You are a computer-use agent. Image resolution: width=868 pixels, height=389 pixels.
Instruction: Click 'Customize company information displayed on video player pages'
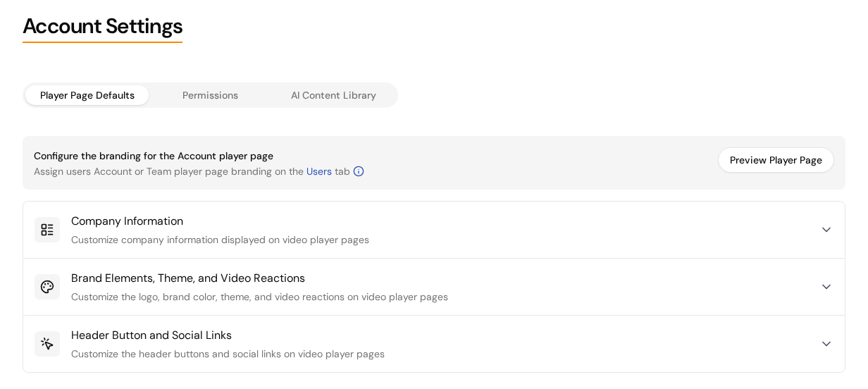pyautogui.click(x=220, y=240)
